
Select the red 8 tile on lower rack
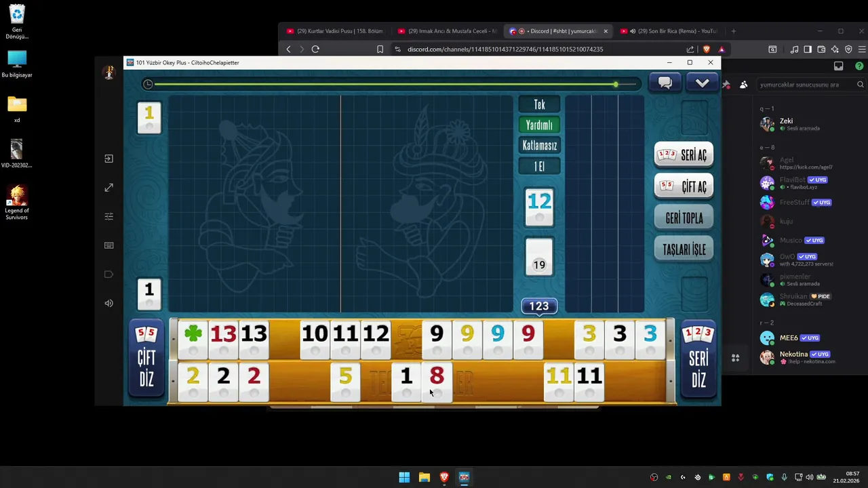(437, 381)
